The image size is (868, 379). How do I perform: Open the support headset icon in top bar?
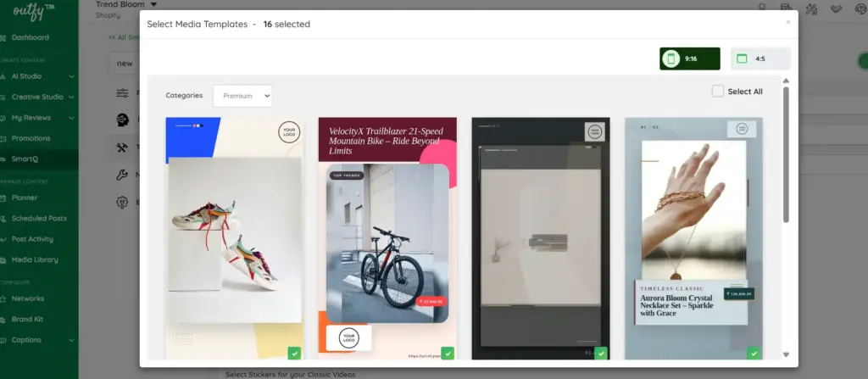tap(860, 8)
